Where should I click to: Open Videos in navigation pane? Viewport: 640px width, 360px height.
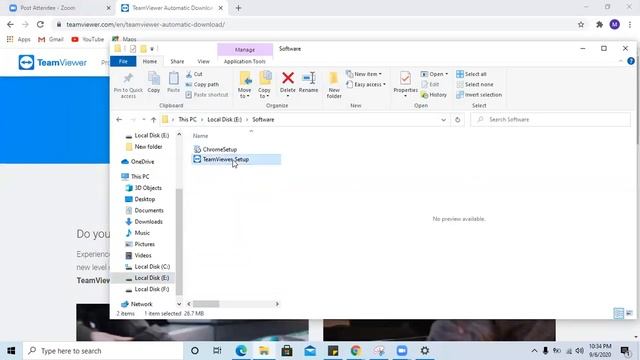(x=138, y=255)
